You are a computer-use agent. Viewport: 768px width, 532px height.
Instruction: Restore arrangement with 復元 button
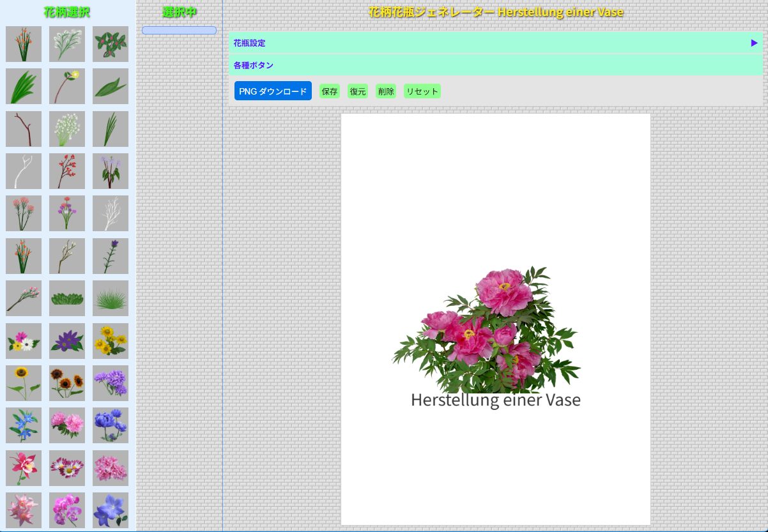[358, 91]
